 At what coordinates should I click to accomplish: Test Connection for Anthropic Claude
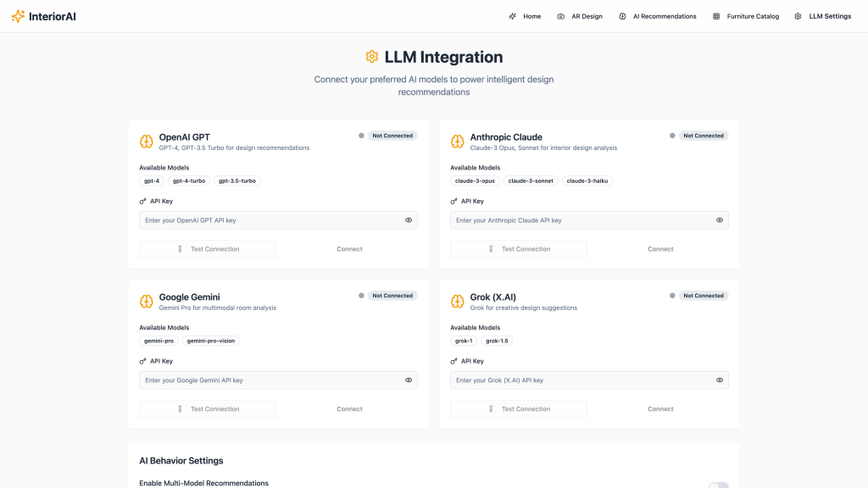519,249
